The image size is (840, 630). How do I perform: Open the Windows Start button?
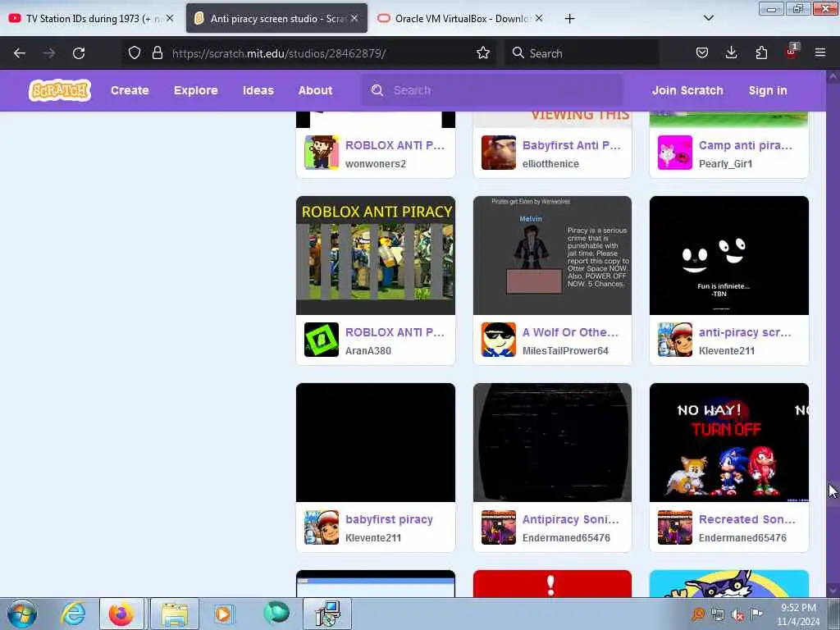coord(22,614)
